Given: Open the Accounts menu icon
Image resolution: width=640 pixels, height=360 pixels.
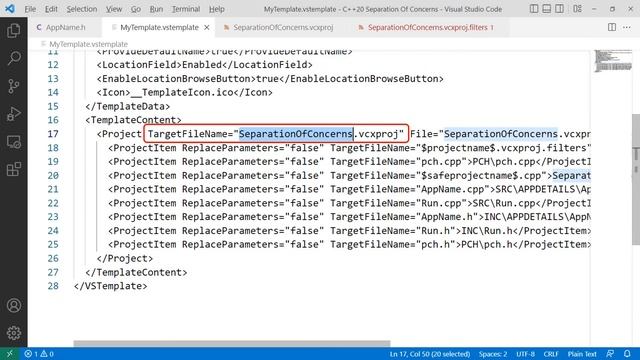Looking at the screenshot, I should [13, 305].
